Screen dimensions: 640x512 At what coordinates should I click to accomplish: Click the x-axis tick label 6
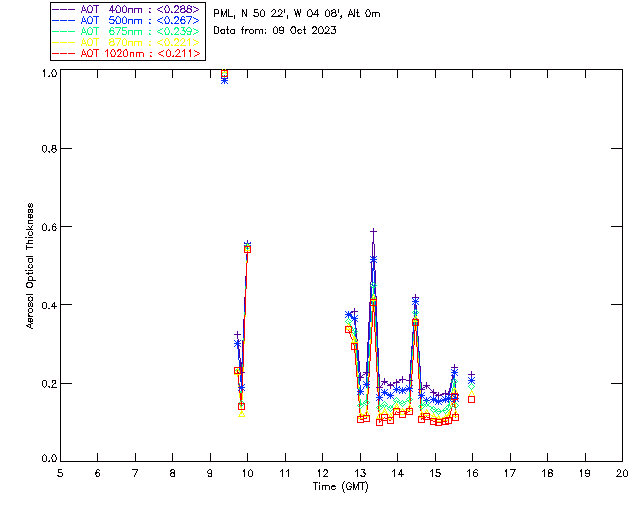coord(98,473)
